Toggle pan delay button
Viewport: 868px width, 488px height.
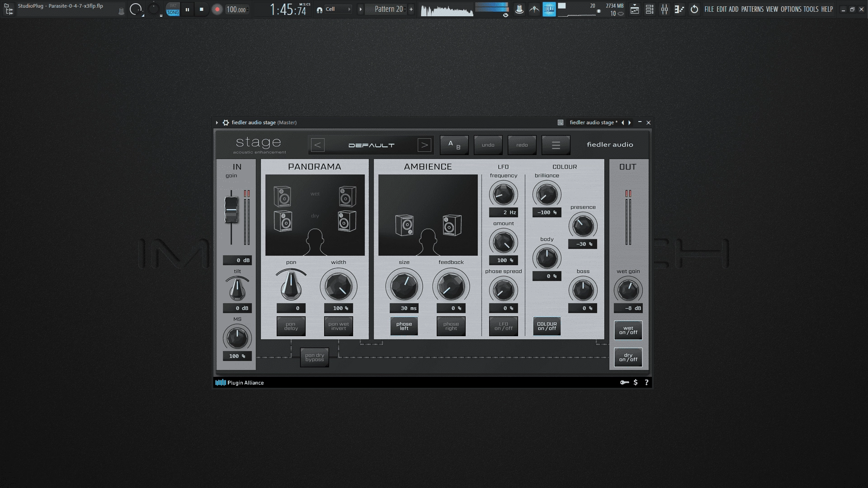click(x=291, y=326)
